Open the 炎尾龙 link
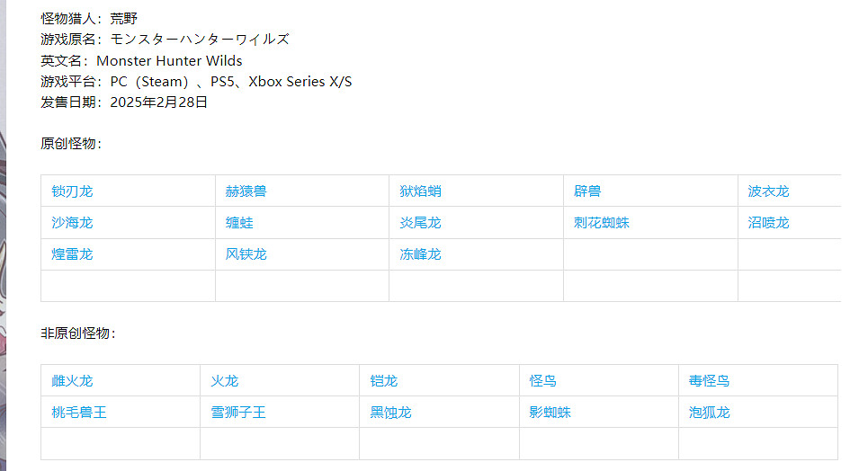868x471 pixels. click(420, 223)
